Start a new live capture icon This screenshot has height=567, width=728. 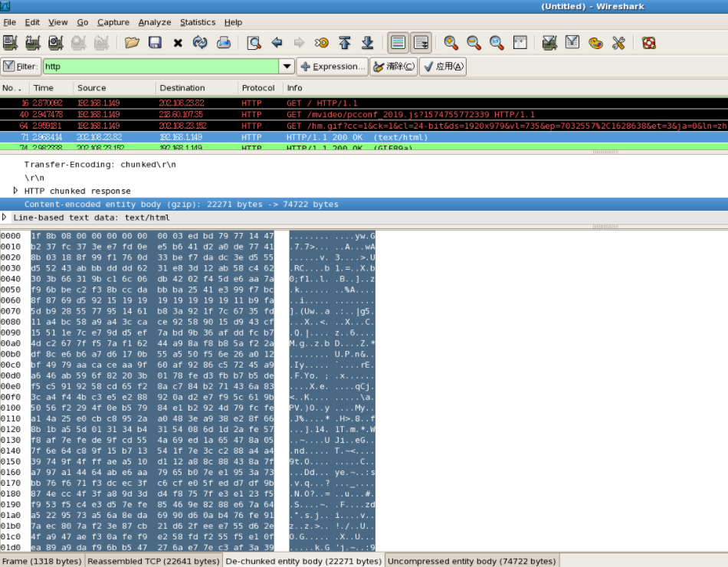point(56,43)
